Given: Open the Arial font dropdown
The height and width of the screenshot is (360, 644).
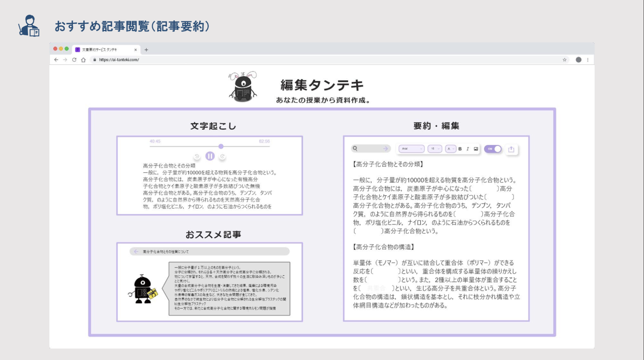Looking at the screenshot, I should tap(411, 149).
